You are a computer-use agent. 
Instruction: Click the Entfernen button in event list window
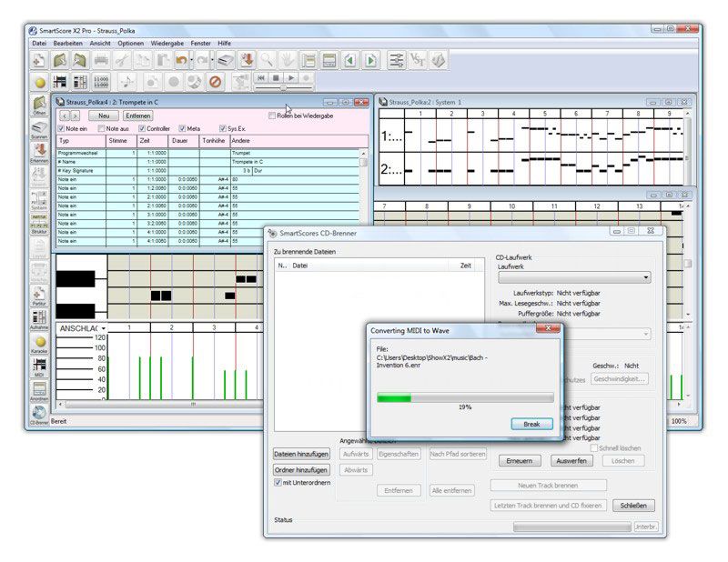(x=138, y=116)
